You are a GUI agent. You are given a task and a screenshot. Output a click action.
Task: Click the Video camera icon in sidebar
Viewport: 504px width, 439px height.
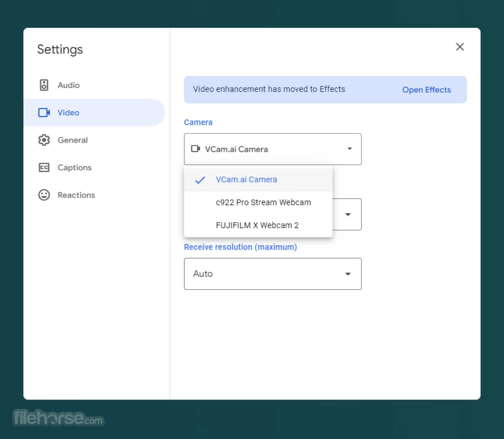point(44,112)
